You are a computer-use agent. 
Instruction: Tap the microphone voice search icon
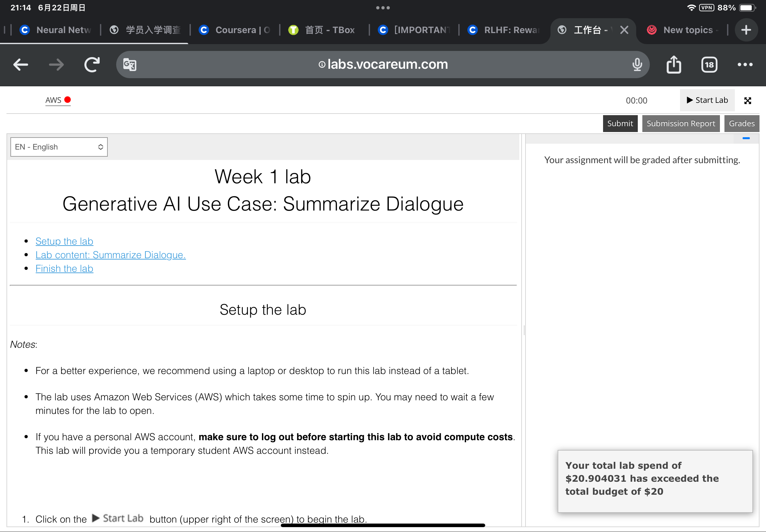(637, 65)
